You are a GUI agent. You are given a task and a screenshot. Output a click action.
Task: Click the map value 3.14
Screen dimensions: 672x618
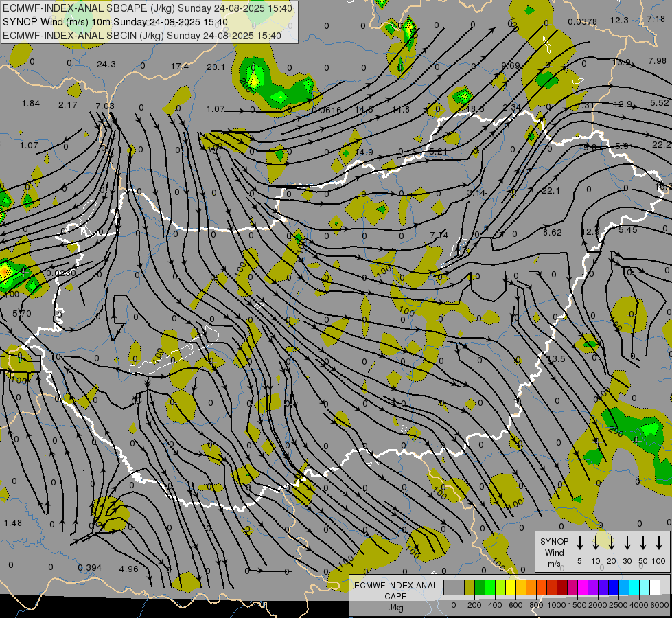point(476,192)
